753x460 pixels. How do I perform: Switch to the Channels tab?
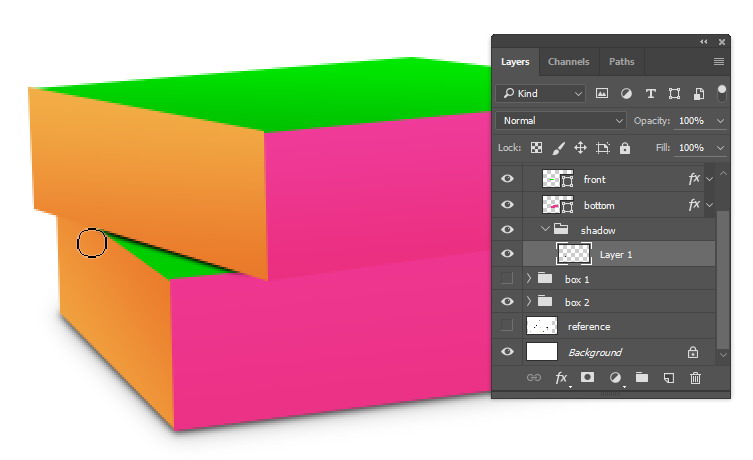coord(568,62)
